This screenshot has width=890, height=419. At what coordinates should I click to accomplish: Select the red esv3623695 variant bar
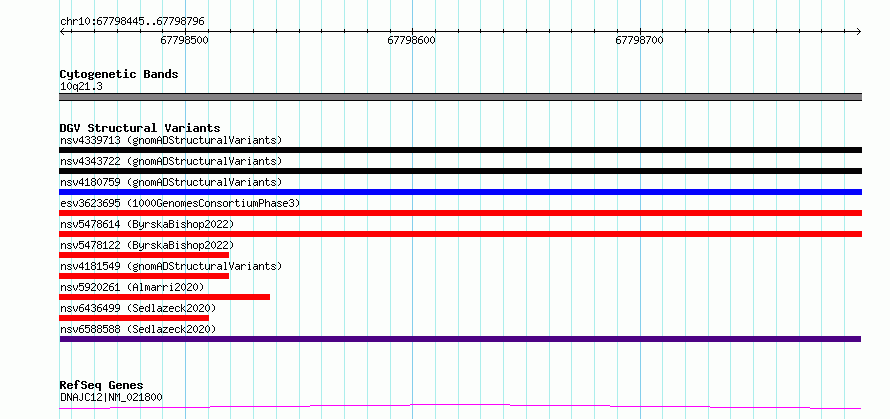click(460, 213)
